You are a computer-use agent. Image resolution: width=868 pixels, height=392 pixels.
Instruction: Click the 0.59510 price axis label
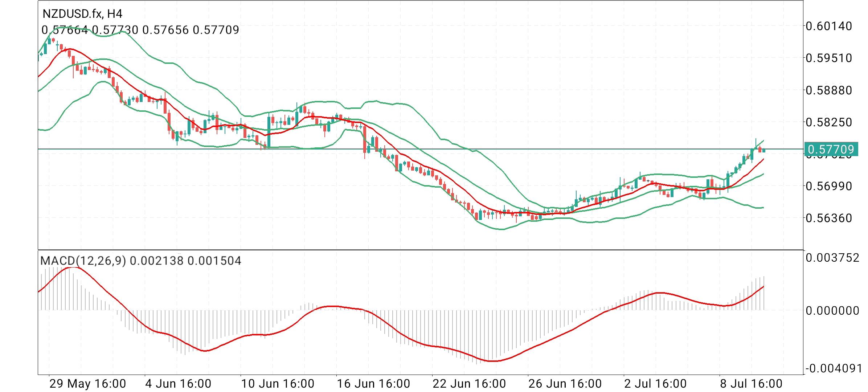(x=829, y=58)
